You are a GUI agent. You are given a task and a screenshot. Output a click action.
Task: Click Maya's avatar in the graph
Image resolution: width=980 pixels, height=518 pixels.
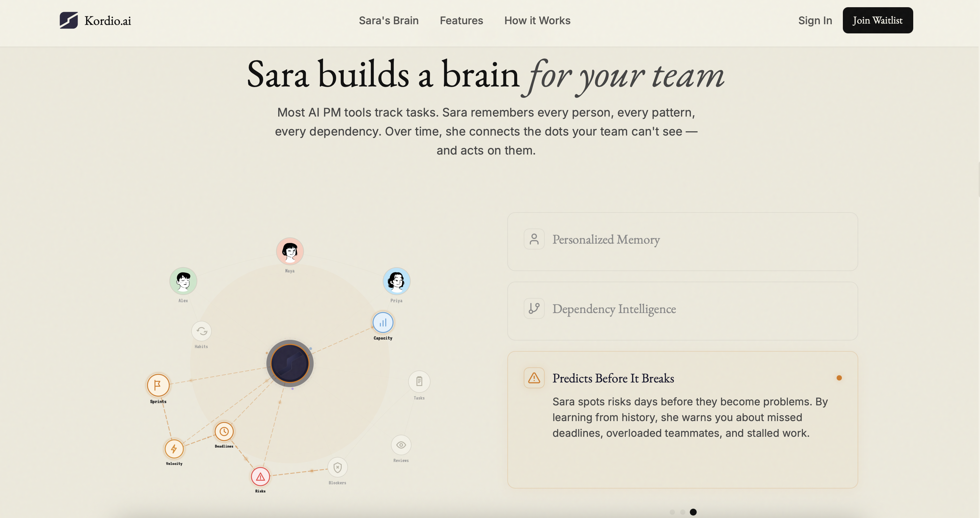[x=290, y=250]
